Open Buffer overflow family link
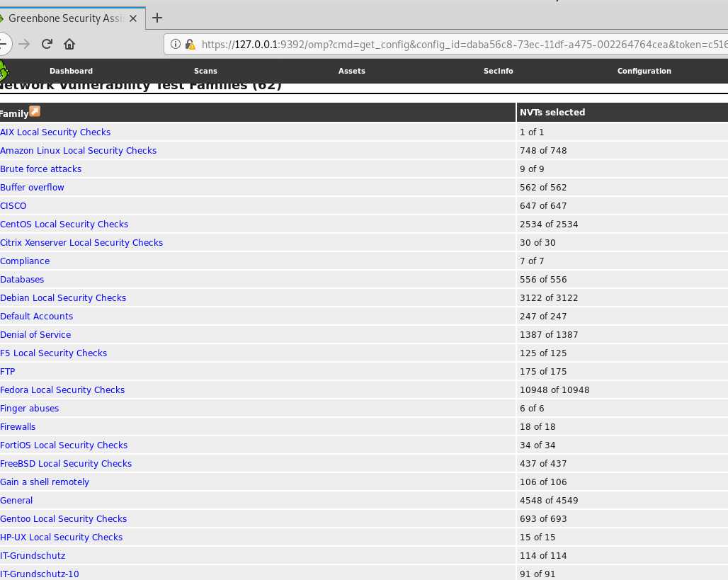The height and width of the screenshot is (580, 728). tap(32, 187)
